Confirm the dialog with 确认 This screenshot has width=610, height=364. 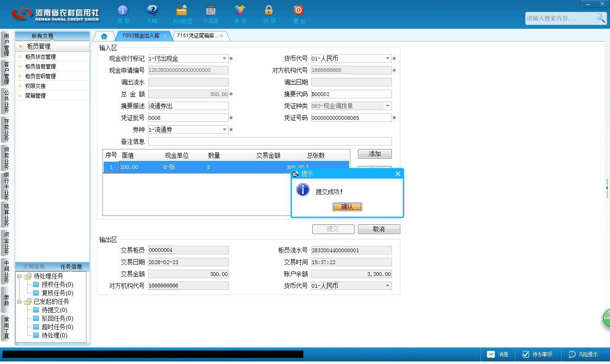pyautogui.click(x=347, y=207)
